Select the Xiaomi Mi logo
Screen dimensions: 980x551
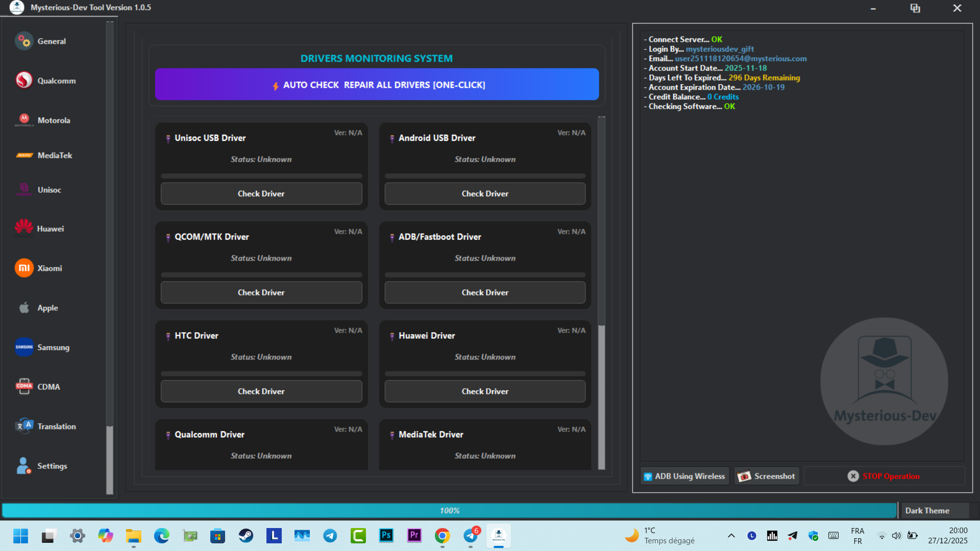point(24,268)
